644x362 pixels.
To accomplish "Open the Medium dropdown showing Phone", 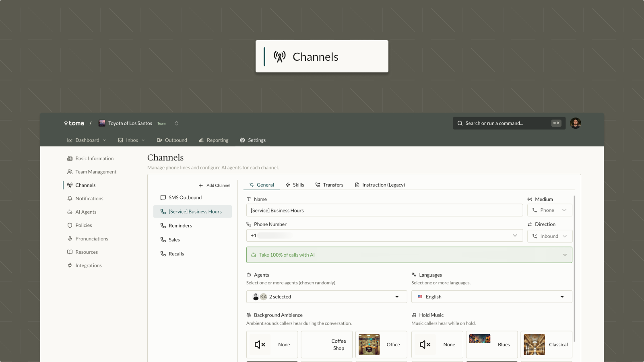I will click(549, 210).
